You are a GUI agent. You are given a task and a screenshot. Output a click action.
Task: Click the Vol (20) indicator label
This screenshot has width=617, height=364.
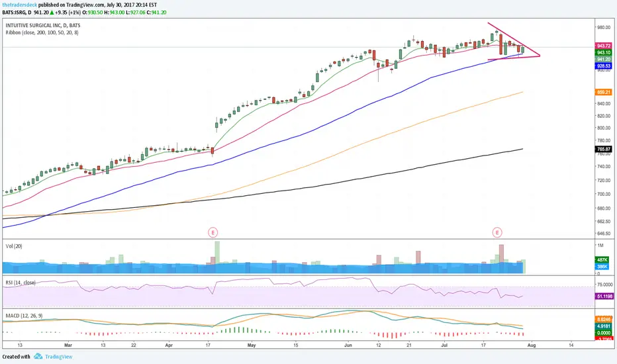pos(14,246)
